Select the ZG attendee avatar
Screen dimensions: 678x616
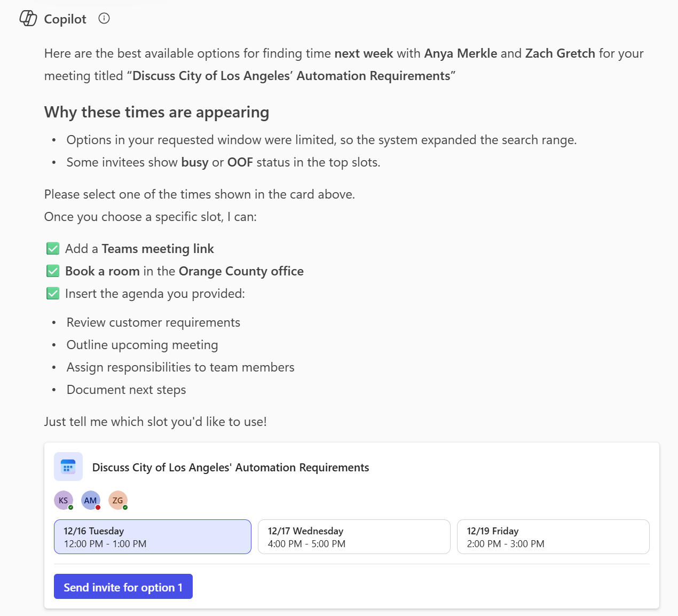coord(118,500)
